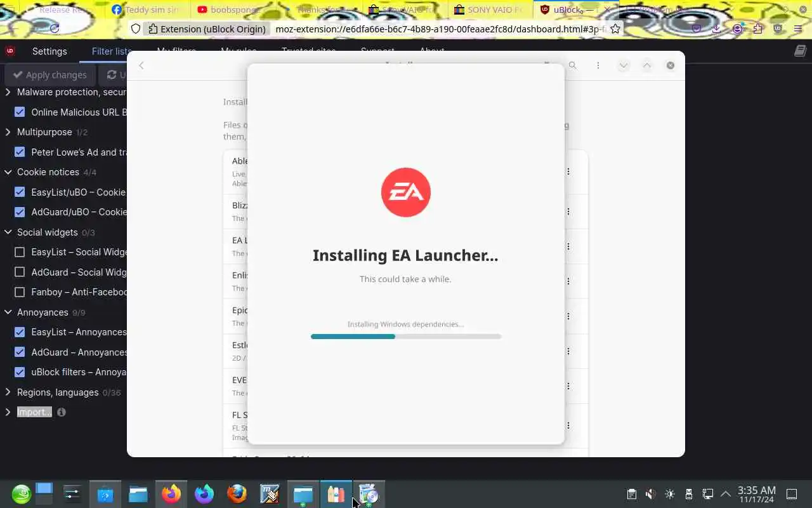This screenshot has width=812, height=508.
Task: Click the Update now refresh button
Action: pyautogui.click(x=114, y=75)
